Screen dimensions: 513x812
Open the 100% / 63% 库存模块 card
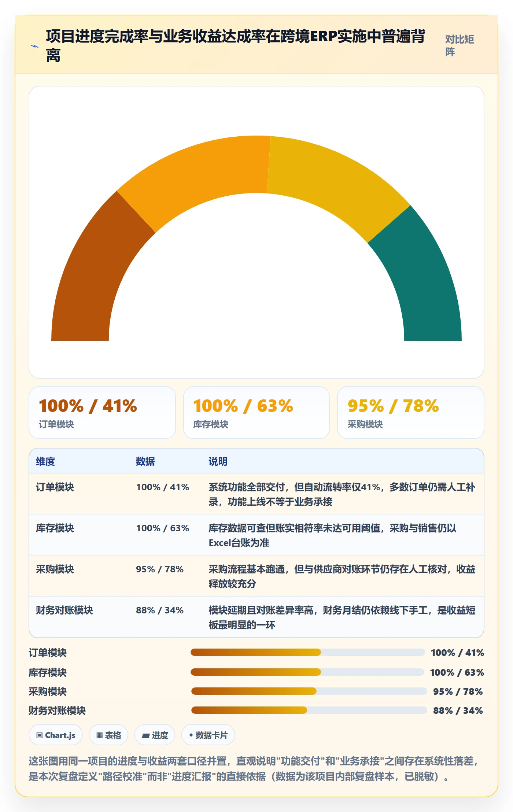pos(256,413)
